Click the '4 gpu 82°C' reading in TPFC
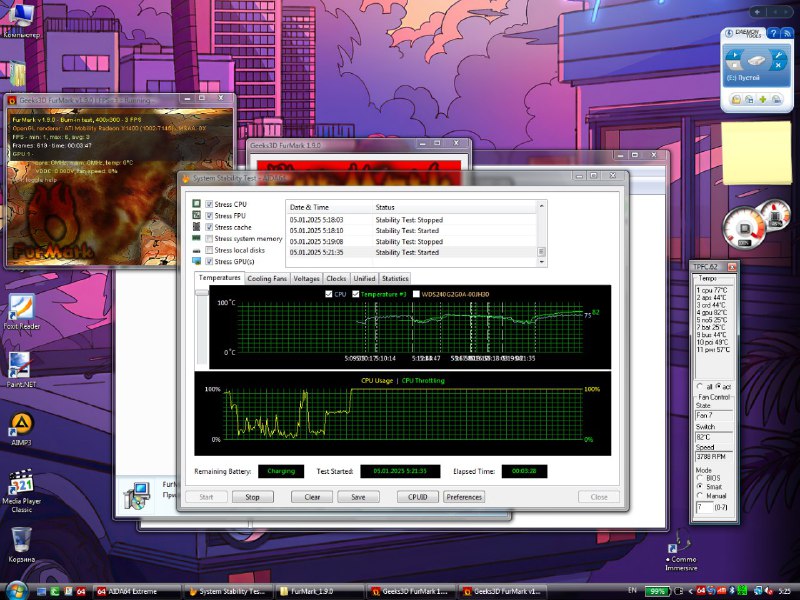Viewport: 800px width, 600px height. pos(712,312)
